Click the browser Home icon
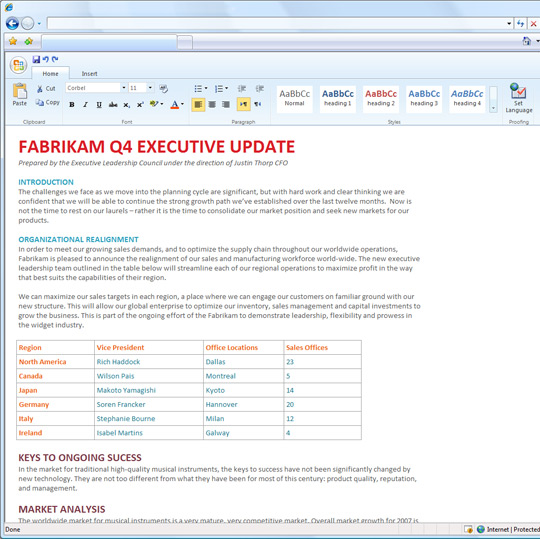The width and height of the screenshot is (540, 539). (x=526, y=41)
